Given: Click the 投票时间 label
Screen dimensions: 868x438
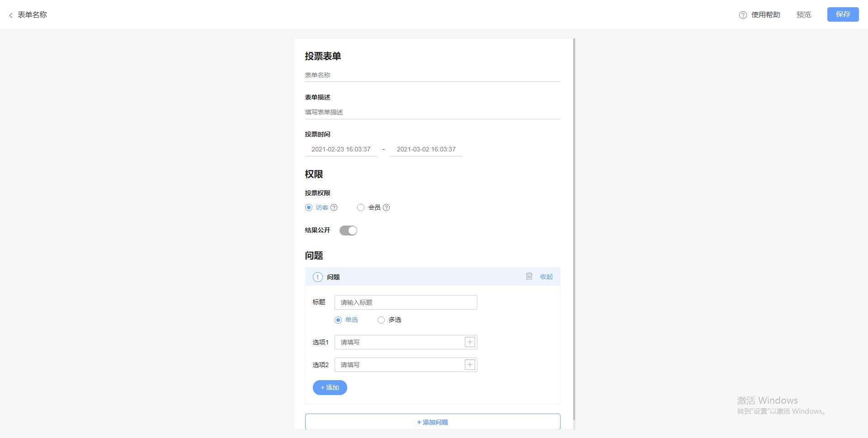Looking at the screenshot, I should coord(317,134).
